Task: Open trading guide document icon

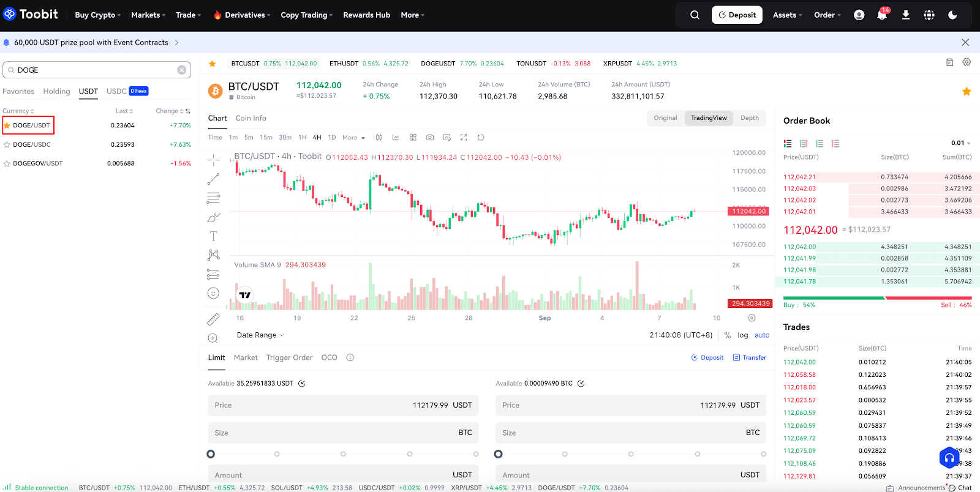Action: tap(949, 62)
